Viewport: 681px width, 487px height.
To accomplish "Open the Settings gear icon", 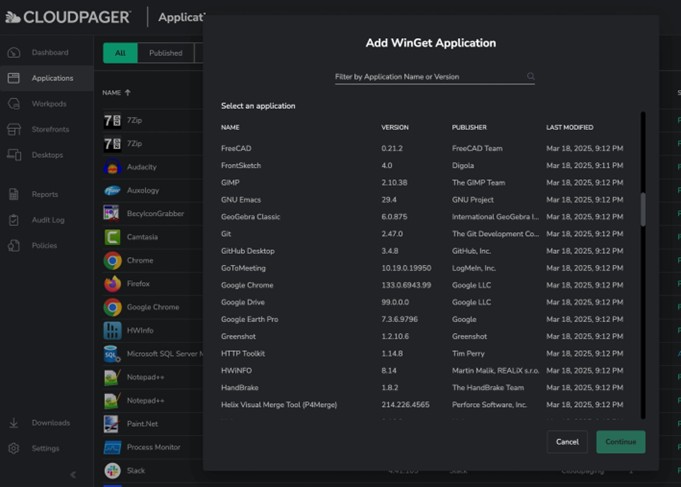I will [x=14, y=448].
